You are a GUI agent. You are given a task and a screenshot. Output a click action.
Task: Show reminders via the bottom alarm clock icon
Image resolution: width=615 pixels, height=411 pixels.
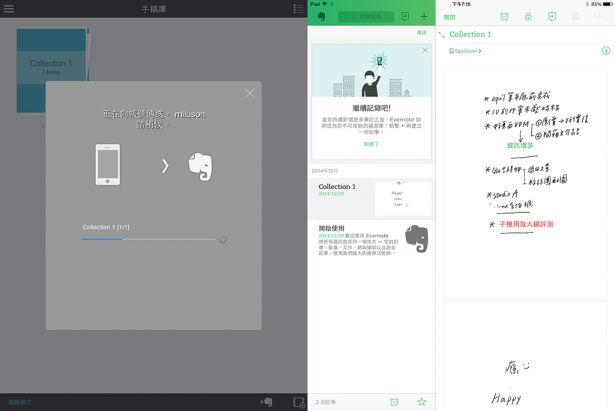coord(394,402)
